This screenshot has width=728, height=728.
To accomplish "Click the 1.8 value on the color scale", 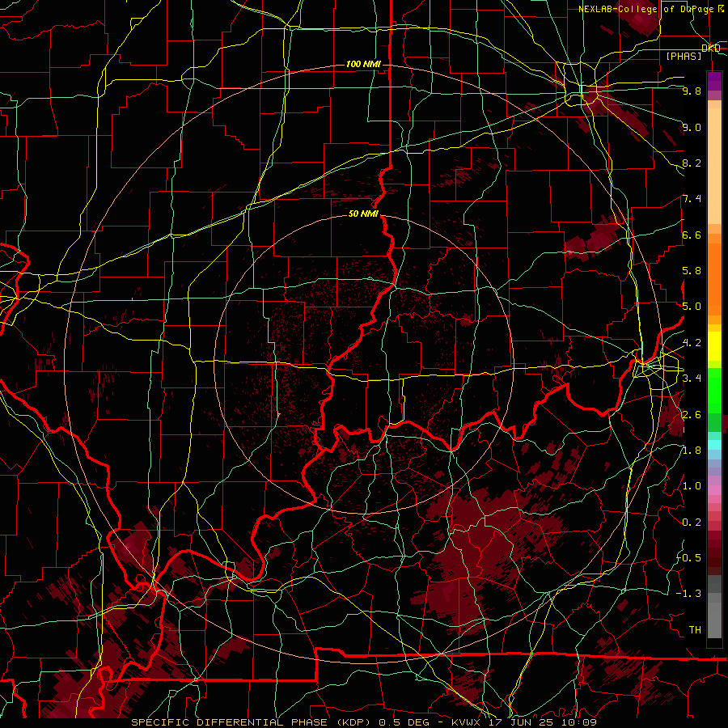I will pyautogui.click(x=692, y=451).
